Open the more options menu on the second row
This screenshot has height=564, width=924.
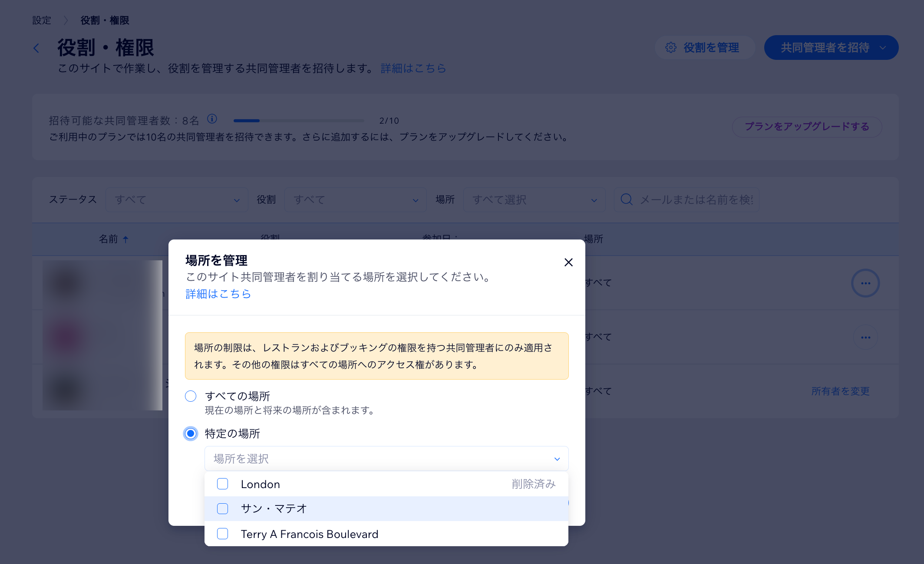pyautogui.click(x=865, y=337)
